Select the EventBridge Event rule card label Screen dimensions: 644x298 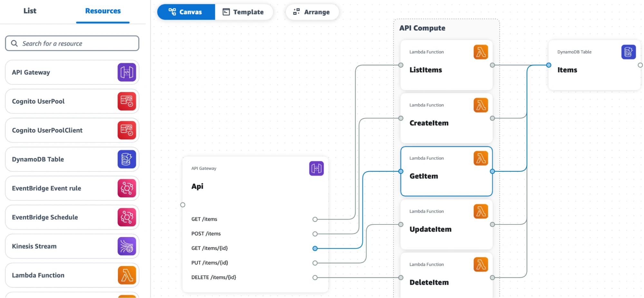[46, 188]
